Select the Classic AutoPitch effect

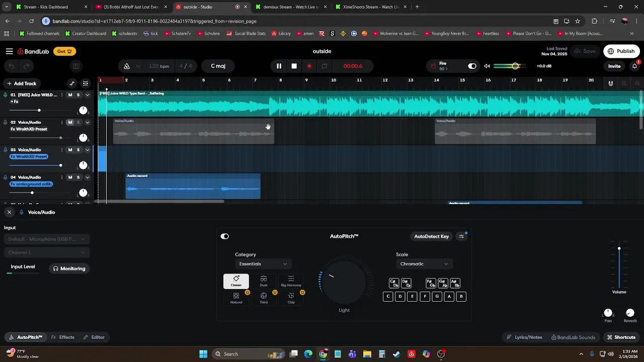click(236, 281)
